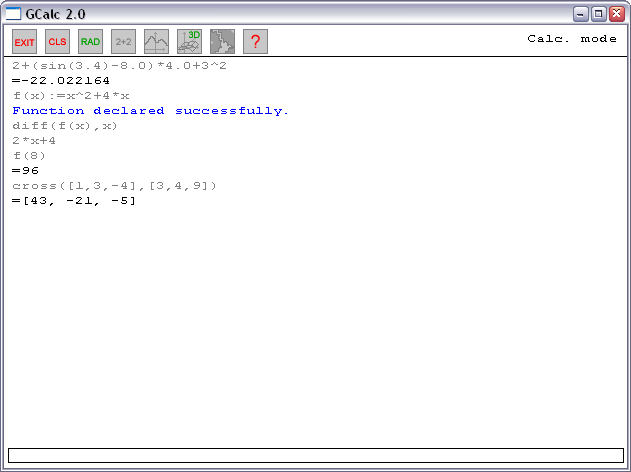Image resolution: width=631 pixels, height=472 pixels.
Task: Click the line 'f(x):=x^2+4*x'
Action: [71, 96]
